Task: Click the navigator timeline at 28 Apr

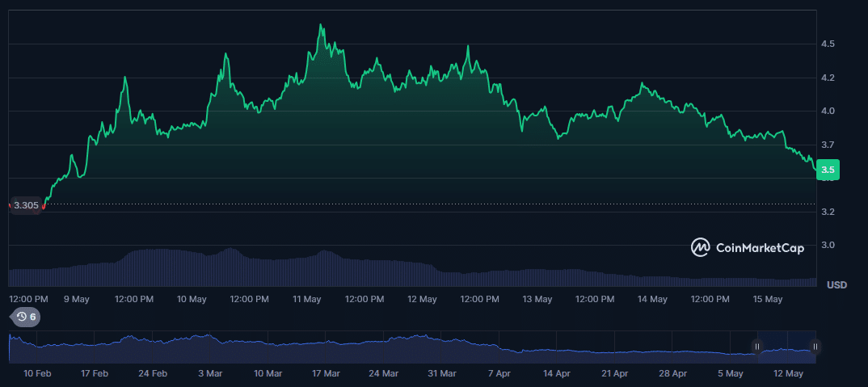Action: tap(673, 373)
